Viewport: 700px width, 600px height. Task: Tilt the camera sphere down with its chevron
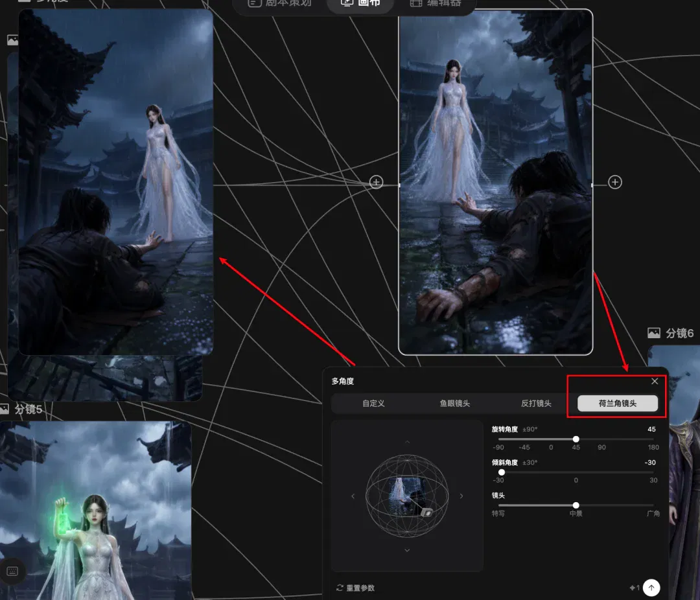[407, 551]
